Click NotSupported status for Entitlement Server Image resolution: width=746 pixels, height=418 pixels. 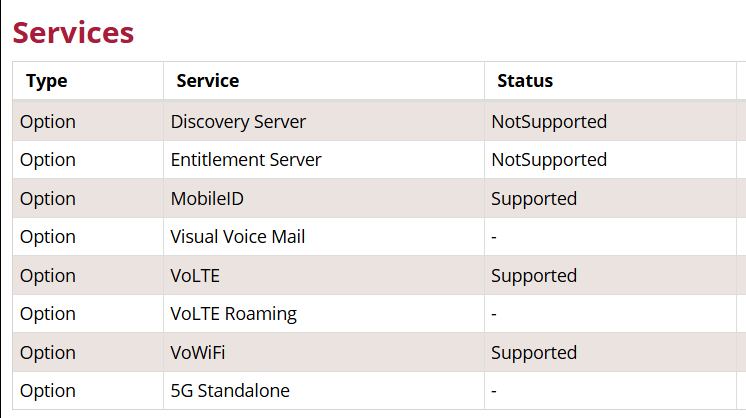tap(549, 160)
